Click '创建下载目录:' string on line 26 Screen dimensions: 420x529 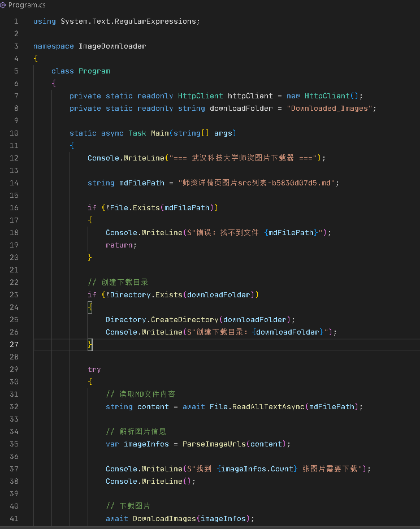[x=222, y=332]
